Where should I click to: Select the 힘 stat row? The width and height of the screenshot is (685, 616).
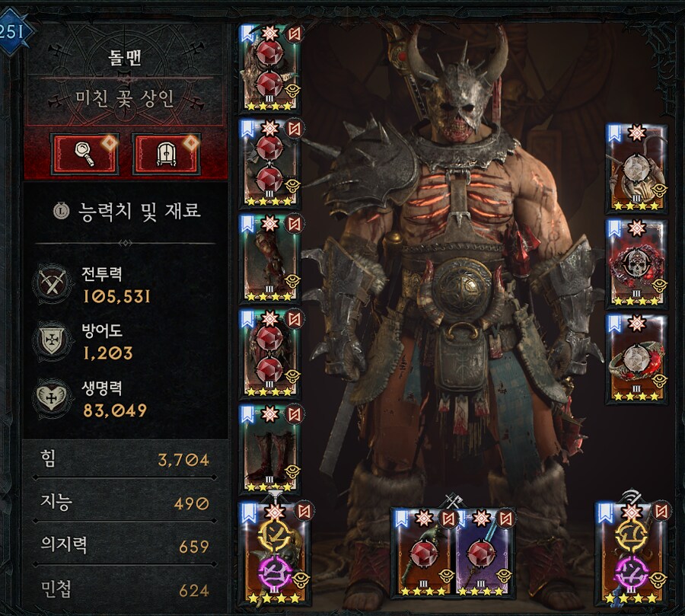tap(126, 459)
